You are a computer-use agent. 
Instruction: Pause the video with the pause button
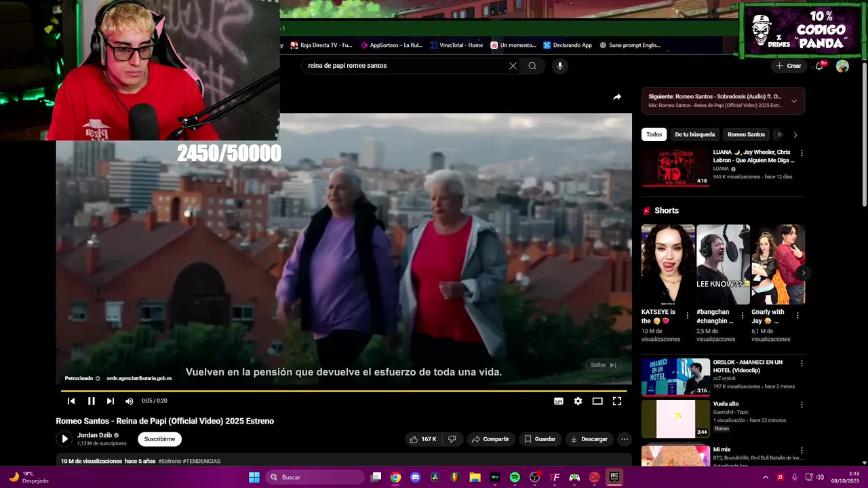pos(91,401)
